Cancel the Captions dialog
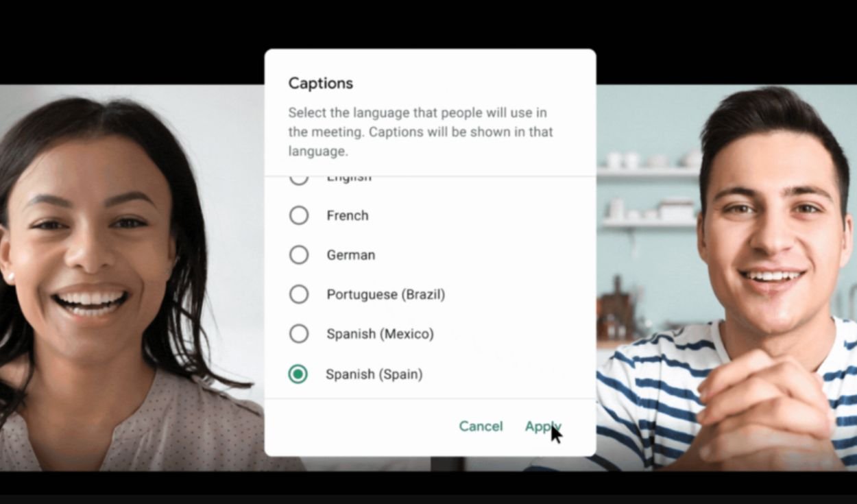 coord(481,427)
